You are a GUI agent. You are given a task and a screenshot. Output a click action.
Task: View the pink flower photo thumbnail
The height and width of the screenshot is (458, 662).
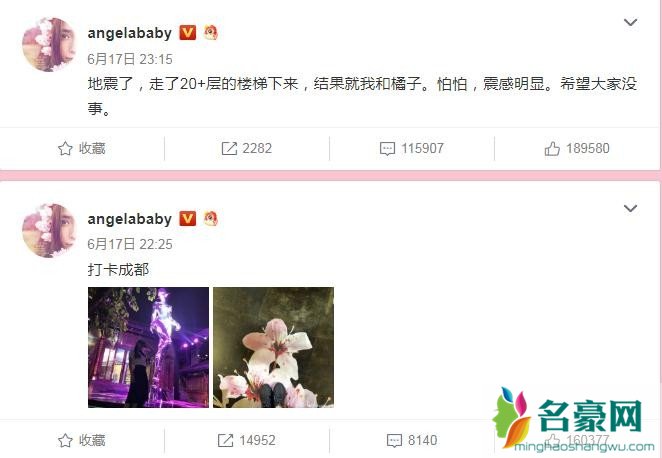click(274, 347)
